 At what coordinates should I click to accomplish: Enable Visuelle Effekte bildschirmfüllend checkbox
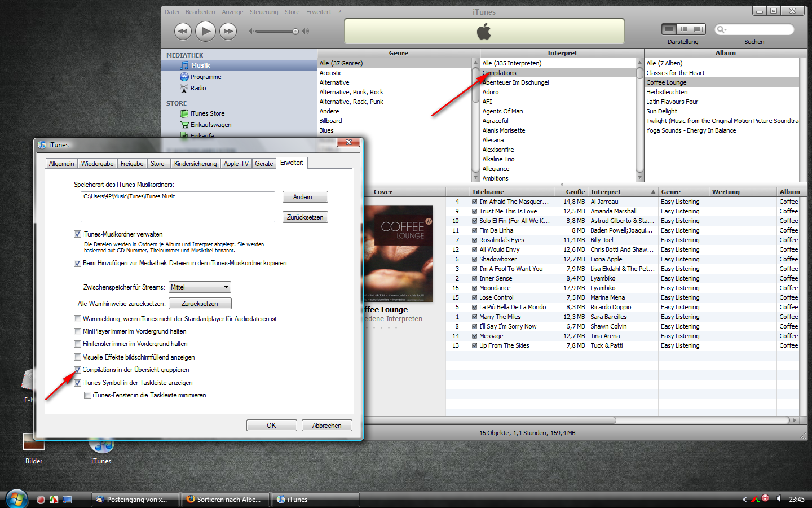(77, 357)
